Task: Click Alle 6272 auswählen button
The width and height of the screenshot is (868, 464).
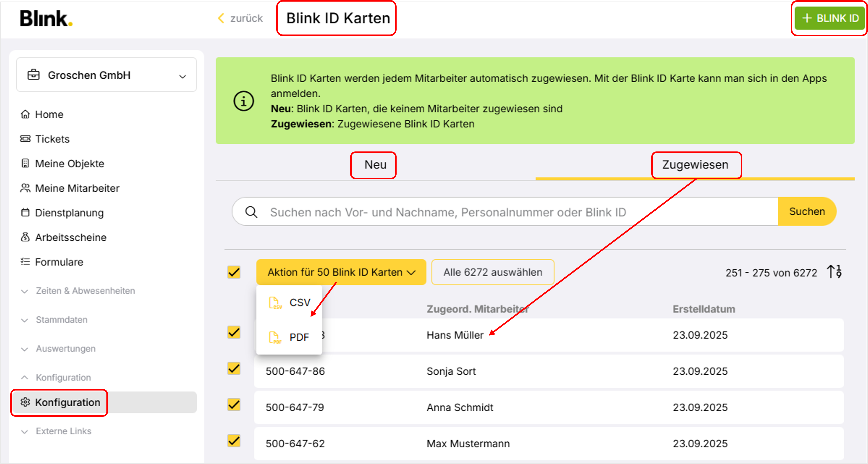Action: 493,272
